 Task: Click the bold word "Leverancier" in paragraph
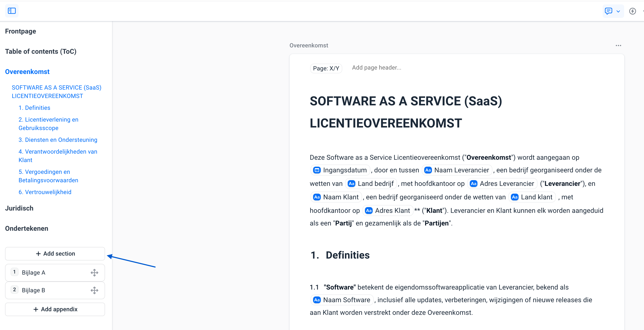coord(562,184)
